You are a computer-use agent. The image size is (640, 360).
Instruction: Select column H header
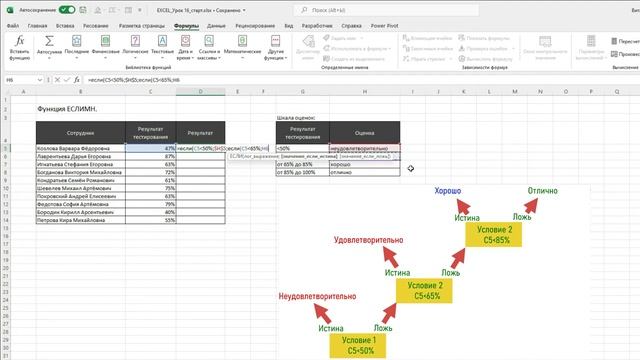point(364,92)
